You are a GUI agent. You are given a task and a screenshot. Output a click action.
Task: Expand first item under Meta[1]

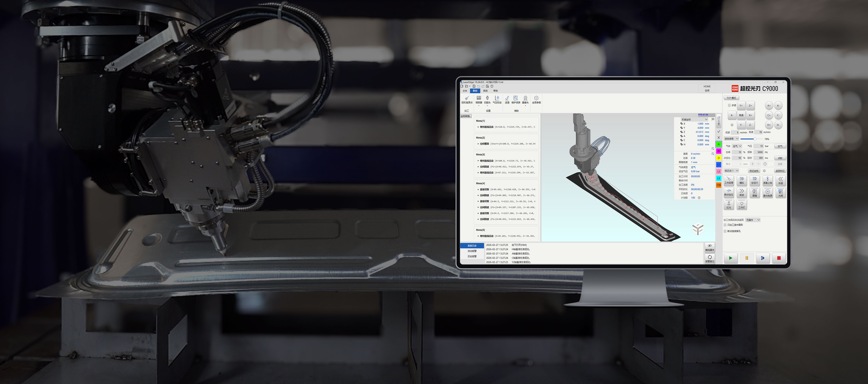click(x=478, y=127)
